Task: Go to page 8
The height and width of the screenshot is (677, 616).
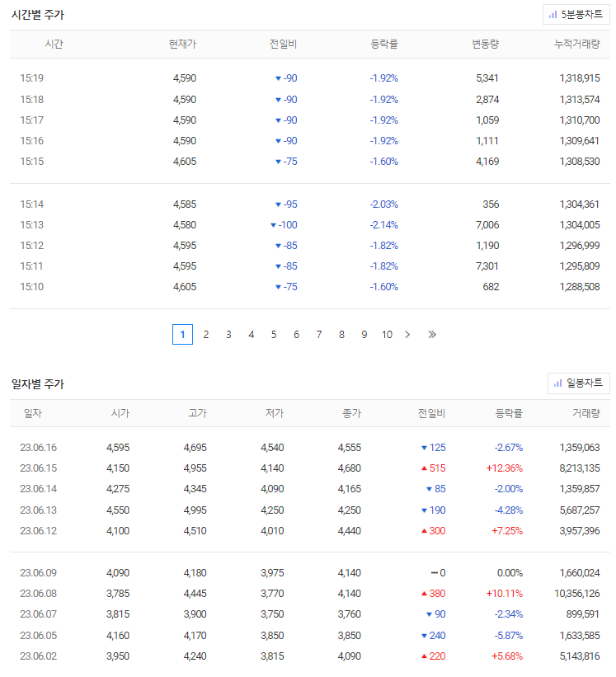Action: click(x=342, y=335)
